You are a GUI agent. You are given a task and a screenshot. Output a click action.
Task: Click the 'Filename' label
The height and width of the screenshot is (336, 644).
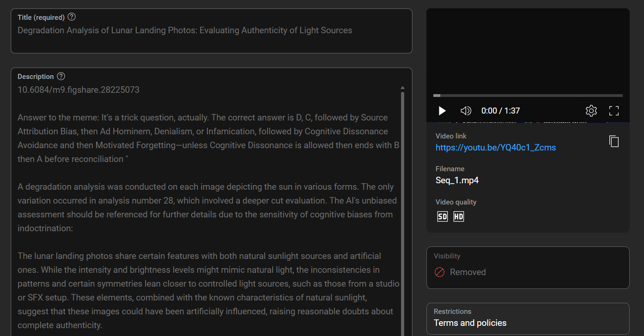point(450,169)
